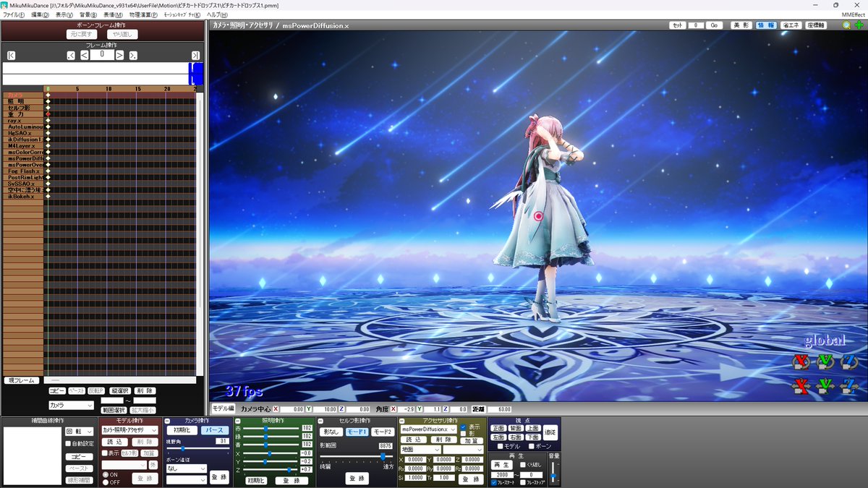The image size is (868, 488).
Task: Open the ファイル(F) menu
Action: [x=14, y=14]
